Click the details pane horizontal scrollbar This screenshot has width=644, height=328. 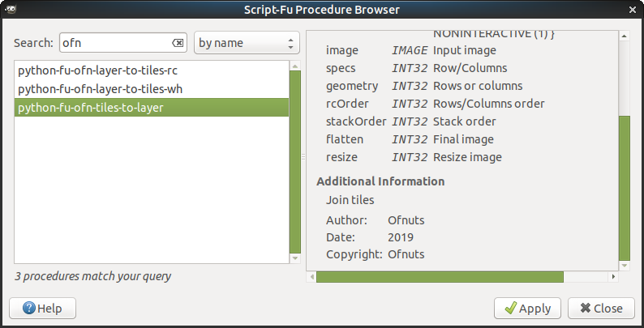point(439,277)
